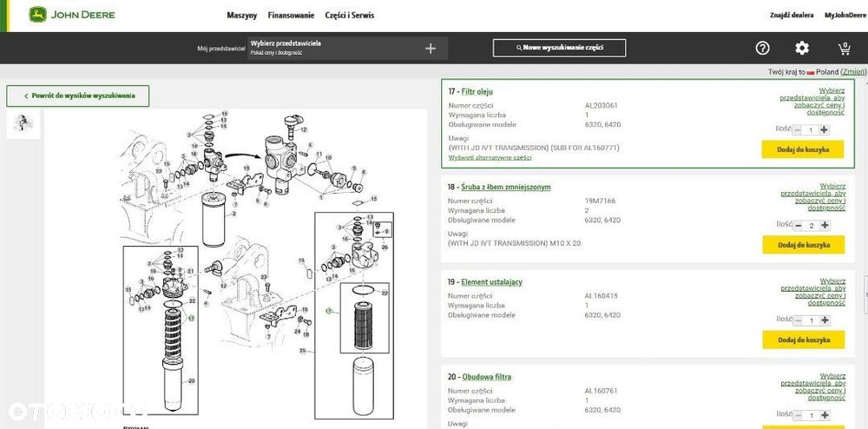Open the shopping cart icon

coord(845,49)
